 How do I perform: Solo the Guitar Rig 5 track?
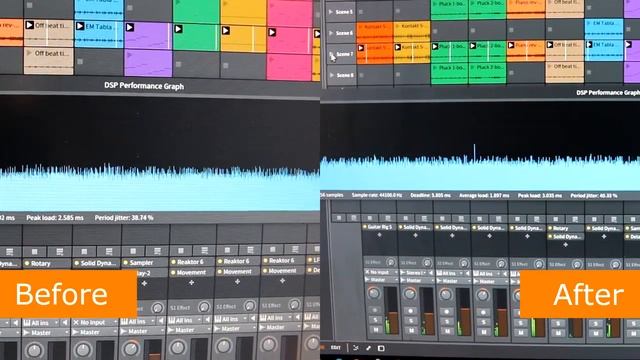point(376,320)
